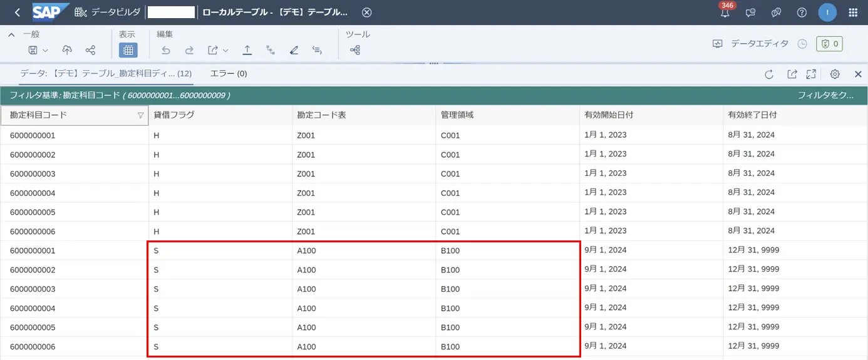Image resolution: width=868 pixels, height=360 pixels.
Task: Open the version history clock icon
Action: point(802,44)
